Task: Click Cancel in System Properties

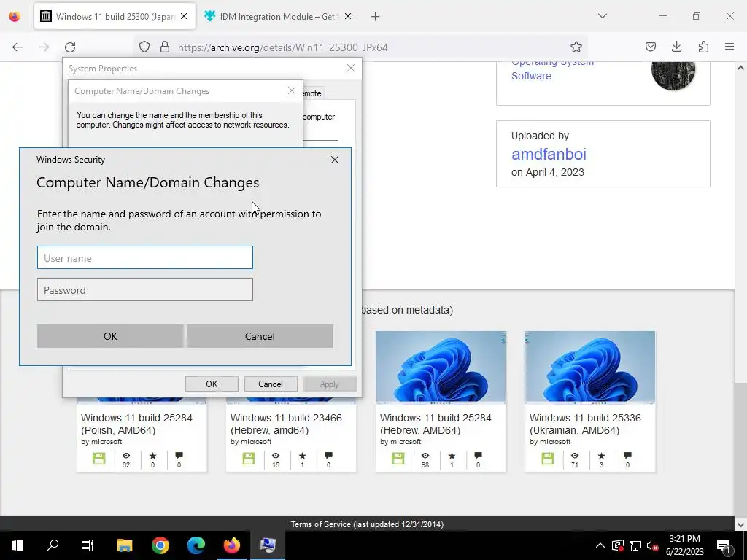Action: click(x=270, y=384)
